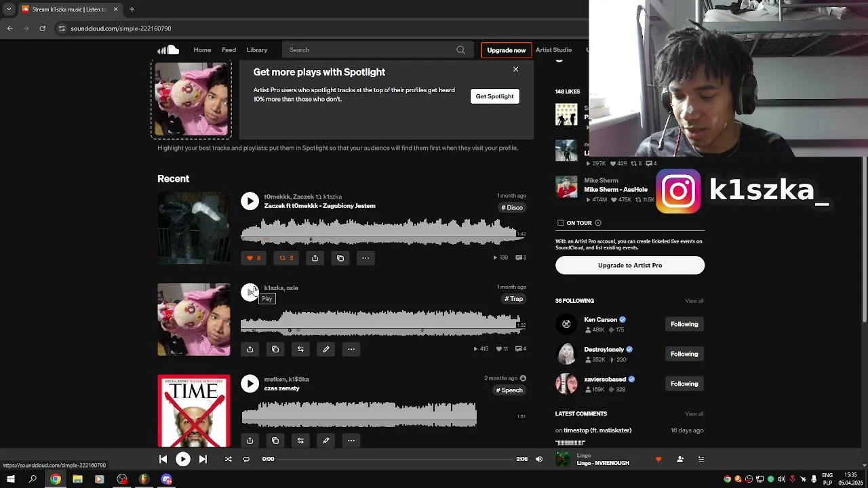Click the # Speech tag
This screenshot has width=868, height=488.
pyautogui.click(x=509, y=390)
